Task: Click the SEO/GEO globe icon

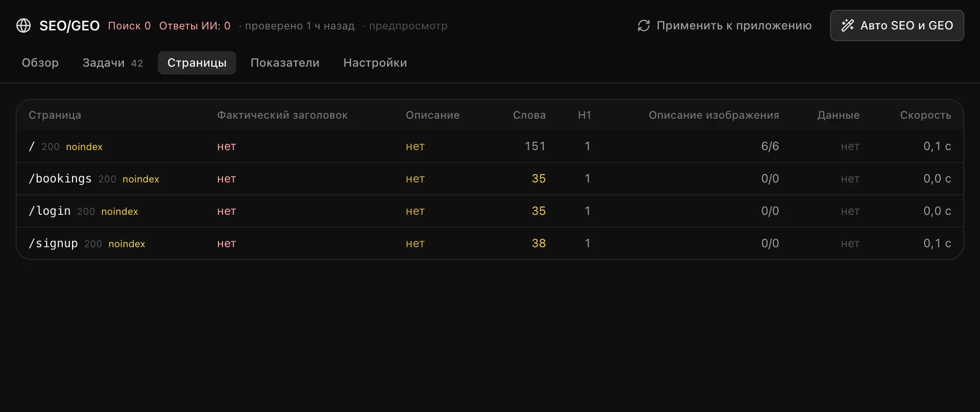Action: [x=24, y=26]
